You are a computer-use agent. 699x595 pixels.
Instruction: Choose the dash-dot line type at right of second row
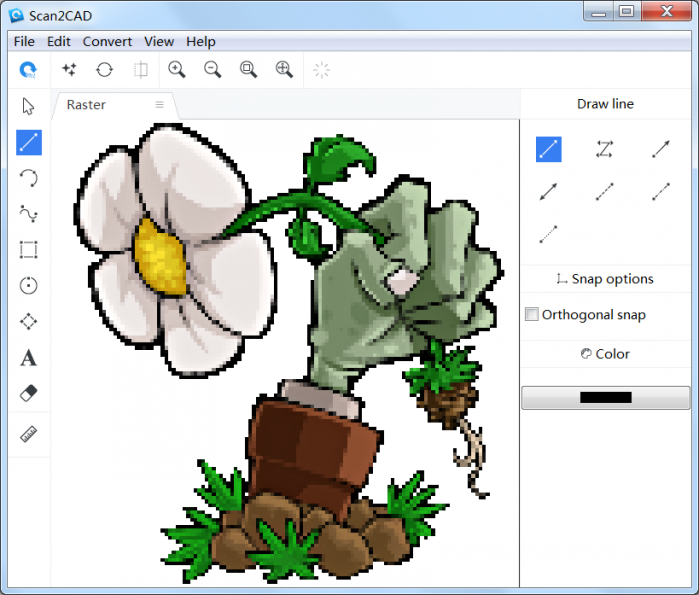tap(661, 192)
